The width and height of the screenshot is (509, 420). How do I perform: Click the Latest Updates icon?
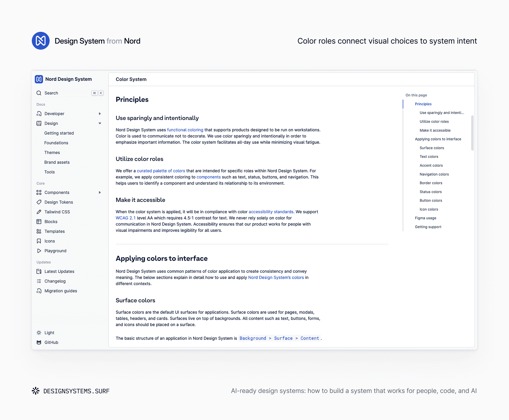tap(39, 271)
